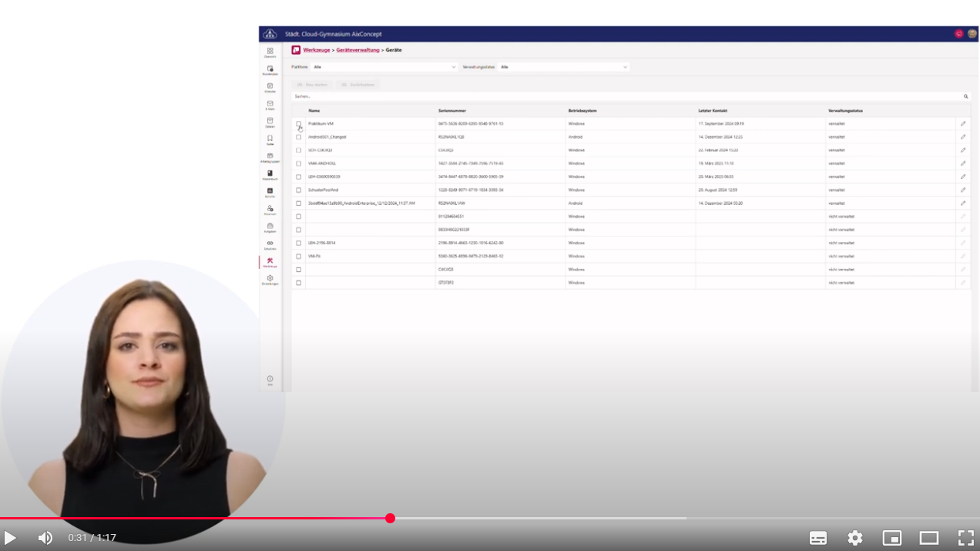Open the Verwaltungsstatus dropdown
The height and width of the screenshot is (551, 980).
tap(563, 67)
